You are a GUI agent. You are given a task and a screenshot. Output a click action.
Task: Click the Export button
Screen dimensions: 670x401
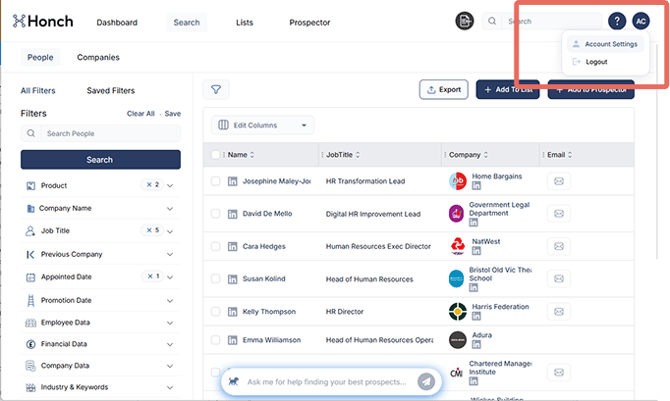click(x=443, y=90)
